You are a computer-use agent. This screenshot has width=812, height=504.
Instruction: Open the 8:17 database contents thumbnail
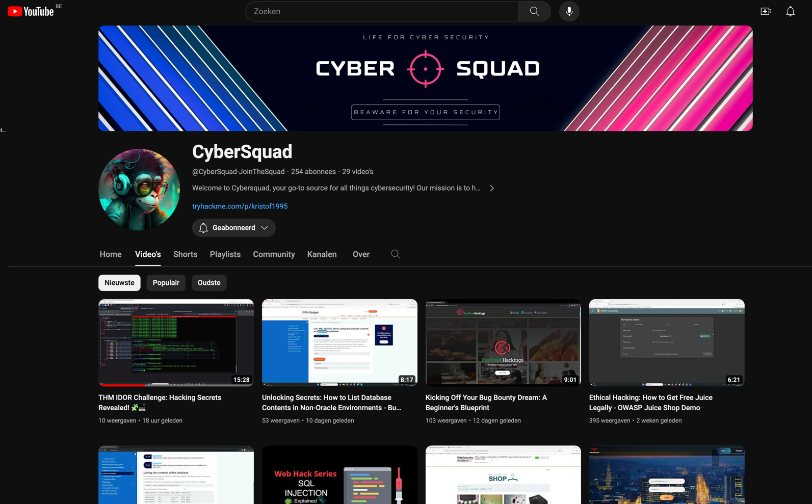click(x=339, y=342)
